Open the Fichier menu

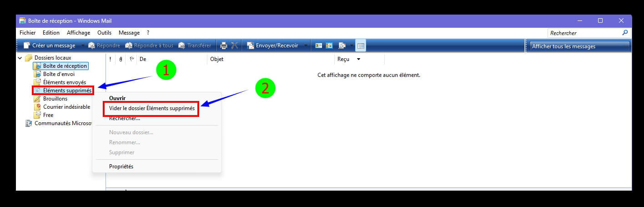pyautogui.click(x=27, y=33)
